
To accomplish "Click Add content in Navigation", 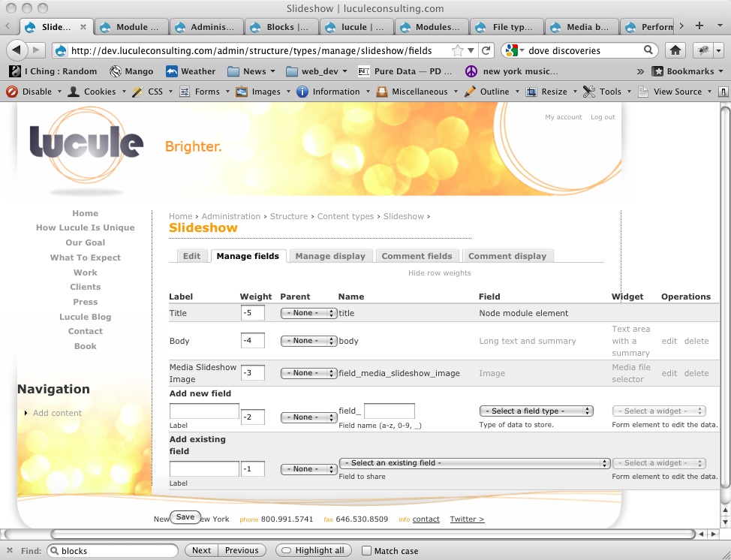I will (57, 413).
